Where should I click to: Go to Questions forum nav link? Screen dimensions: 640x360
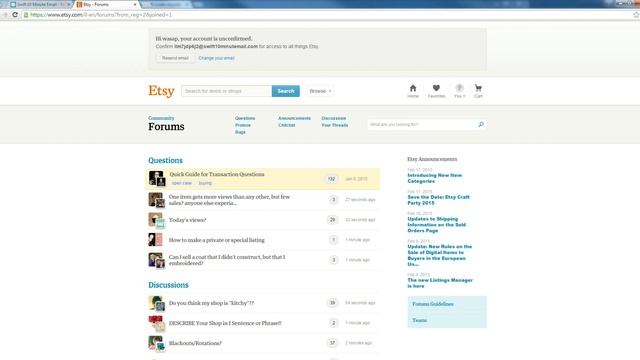click(245, 118)
